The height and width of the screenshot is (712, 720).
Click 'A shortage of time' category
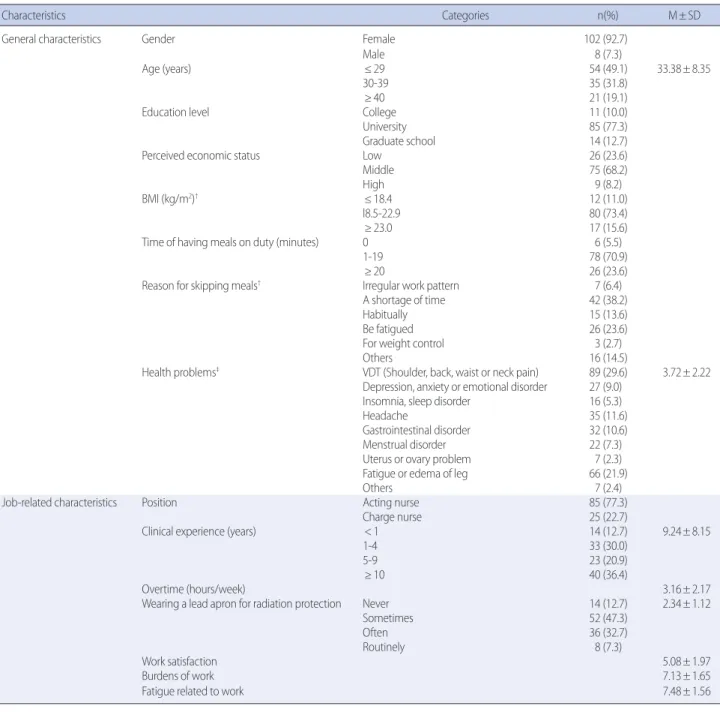click(x=404, y=300)
